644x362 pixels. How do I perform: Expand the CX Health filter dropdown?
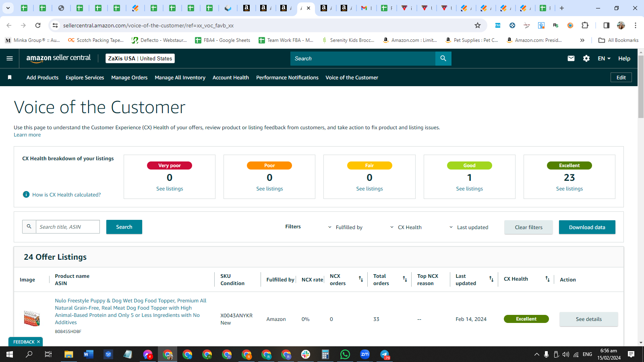(x=406, y=227)
